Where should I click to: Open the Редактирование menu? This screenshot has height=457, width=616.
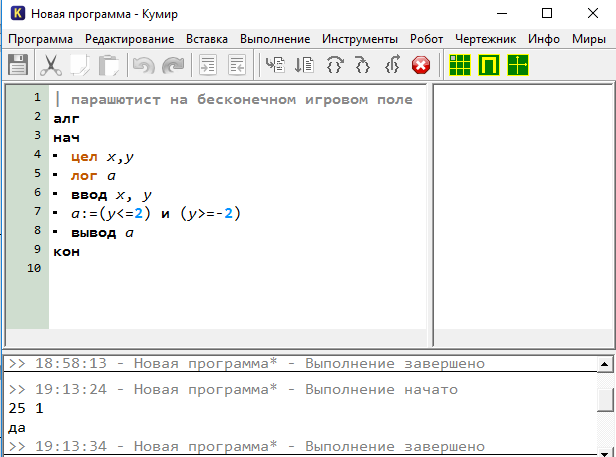130,39
